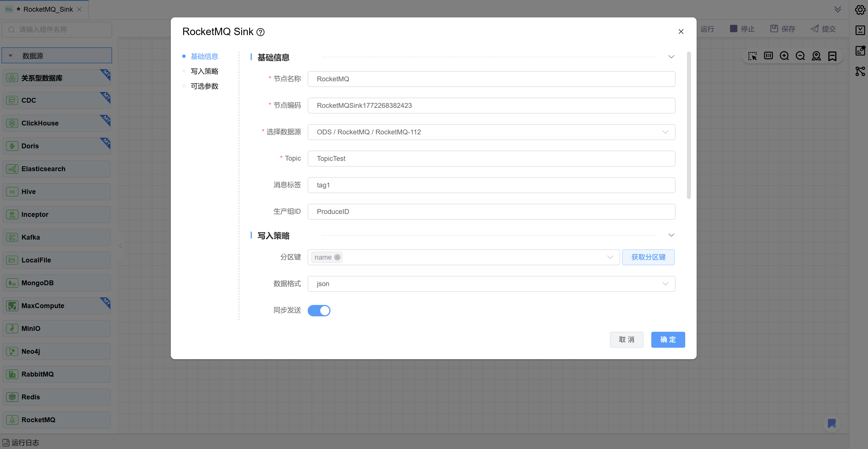Click the area-select tool icon on canvas toolbar
This screenshot has width=868, height=449.
coord(752,56)
